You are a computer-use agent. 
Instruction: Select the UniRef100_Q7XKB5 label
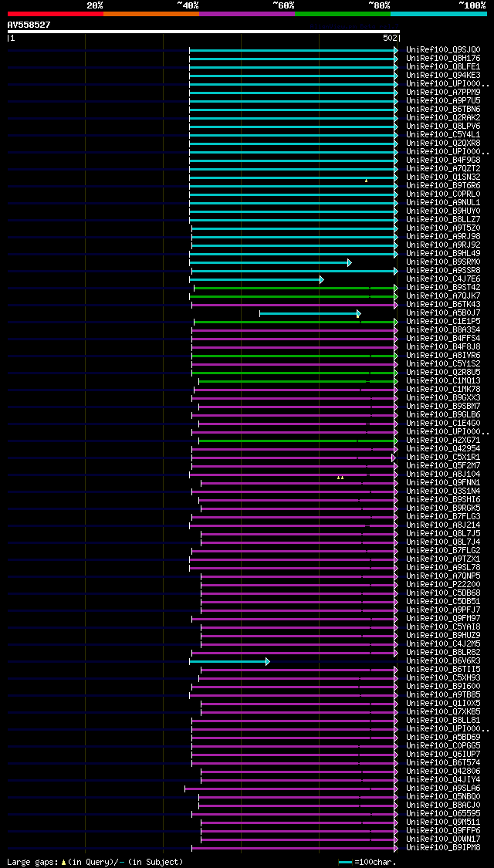coord(443,712)
